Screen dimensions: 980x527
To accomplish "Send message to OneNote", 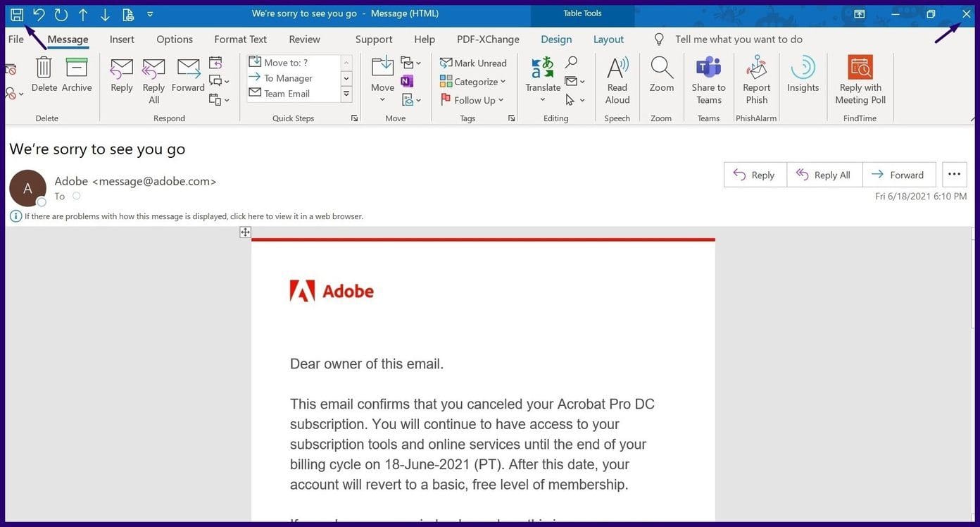I will point(407,81).
